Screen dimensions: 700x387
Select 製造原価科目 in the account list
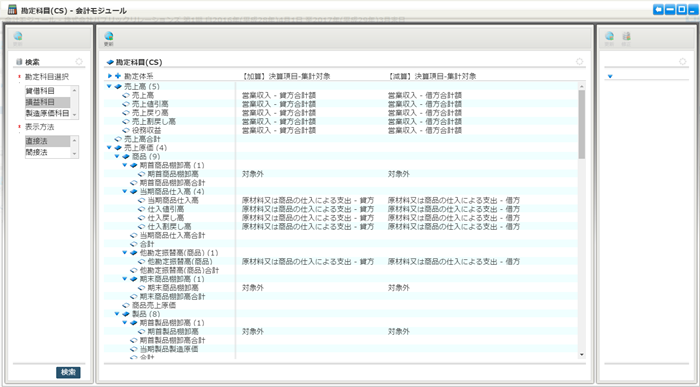point(47,113)
